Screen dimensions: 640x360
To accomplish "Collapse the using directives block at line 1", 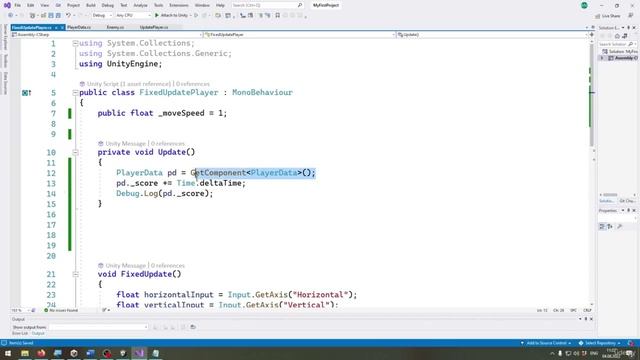I will pos(76,43).
